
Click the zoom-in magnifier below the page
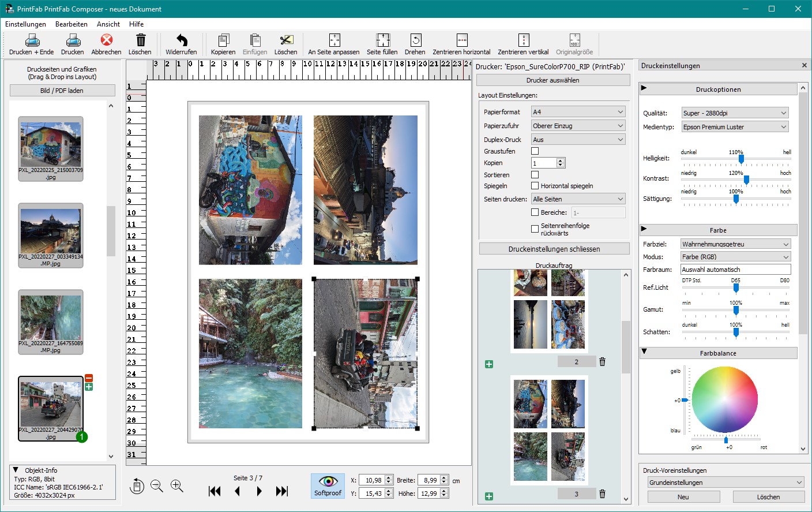click(177, 486)
